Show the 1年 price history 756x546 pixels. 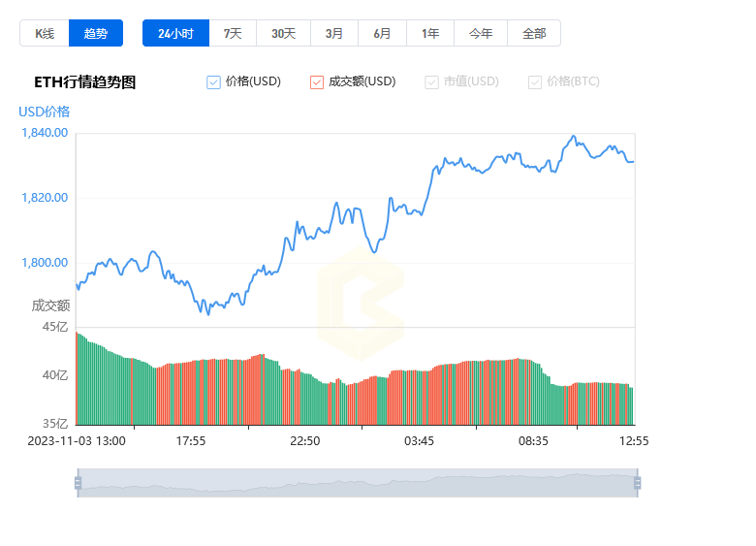coord(430,33)
